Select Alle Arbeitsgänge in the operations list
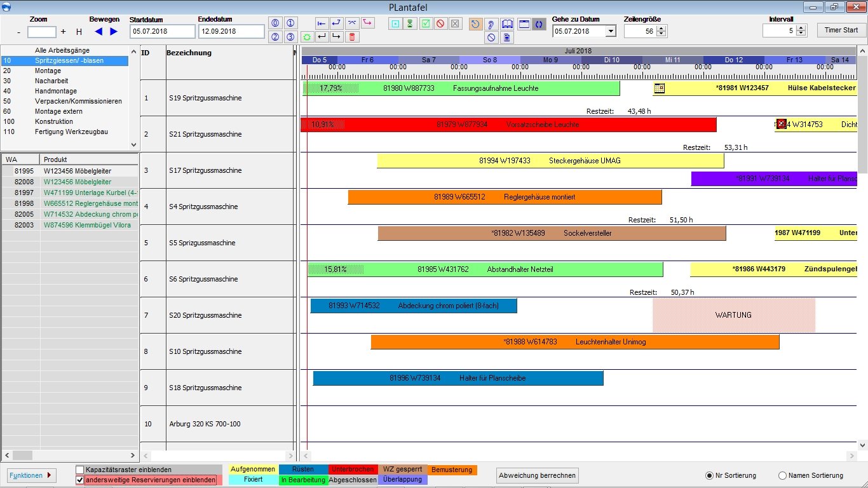The image size is (868, 488). pos(65,50)
